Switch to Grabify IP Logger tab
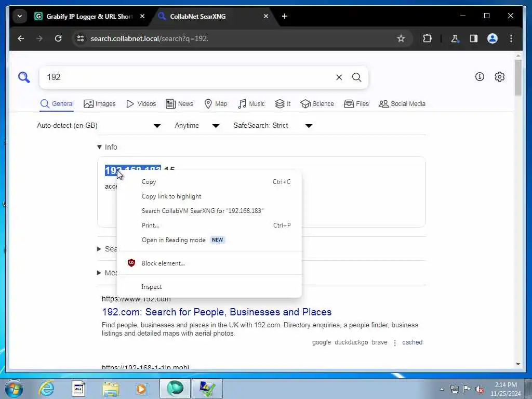Screen dimensions: 532x399 89,16
